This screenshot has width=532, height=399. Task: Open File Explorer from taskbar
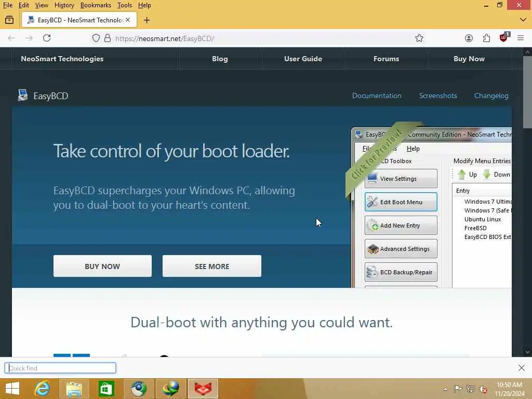[74, 389]
